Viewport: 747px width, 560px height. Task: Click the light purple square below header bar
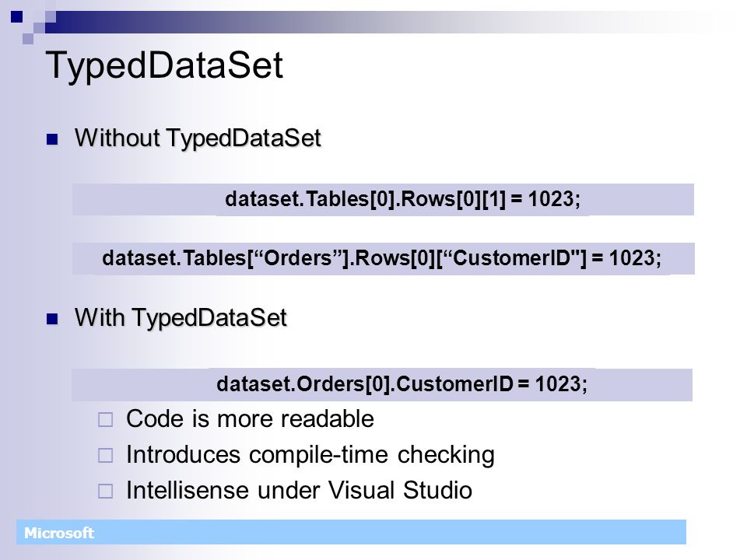tap(28, 39)
